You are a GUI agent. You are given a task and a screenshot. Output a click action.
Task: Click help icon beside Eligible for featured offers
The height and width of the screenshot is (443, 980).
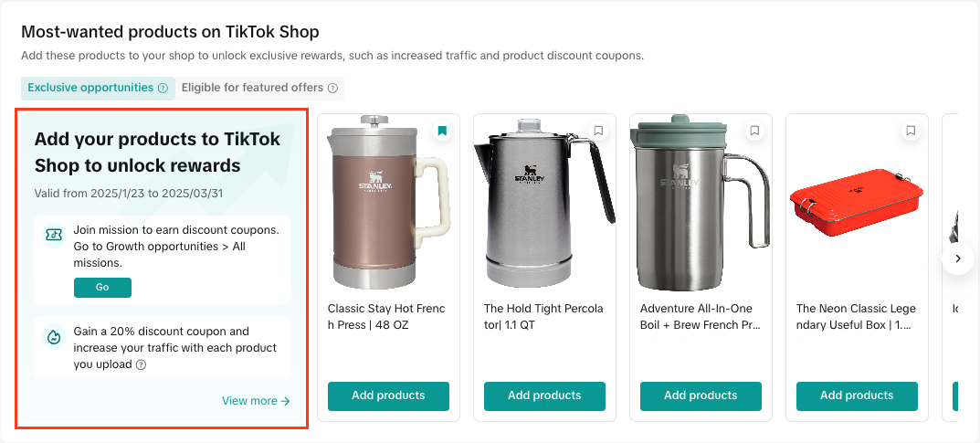click(x=332, y=89)
